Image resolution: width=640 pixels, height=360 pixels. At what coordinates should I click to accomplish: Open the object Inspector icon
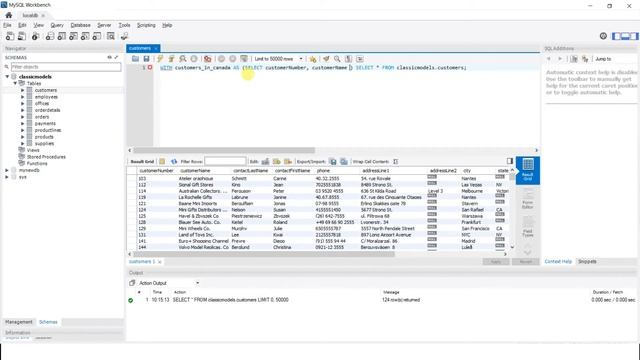click(36, 36)
